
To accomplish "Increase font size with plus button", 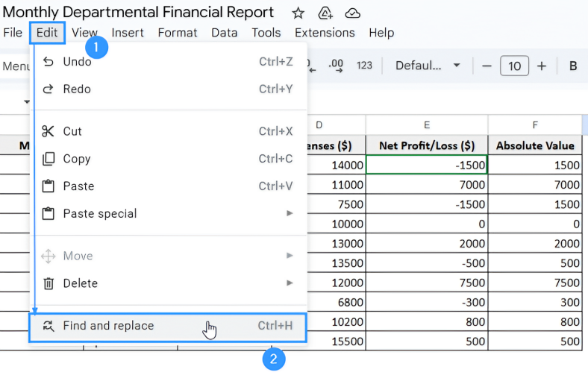I will (x=542, y=66).
